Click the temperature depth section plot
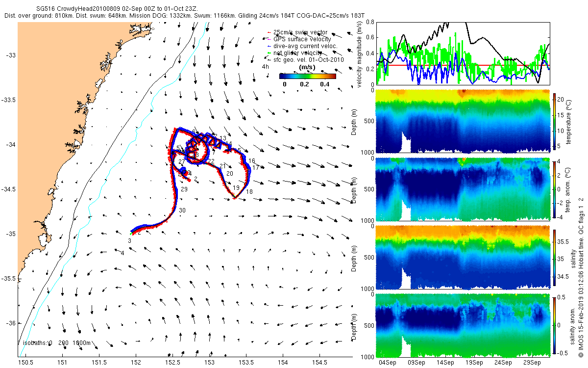Viewport: 588px width, 368px height. (463, 121)
